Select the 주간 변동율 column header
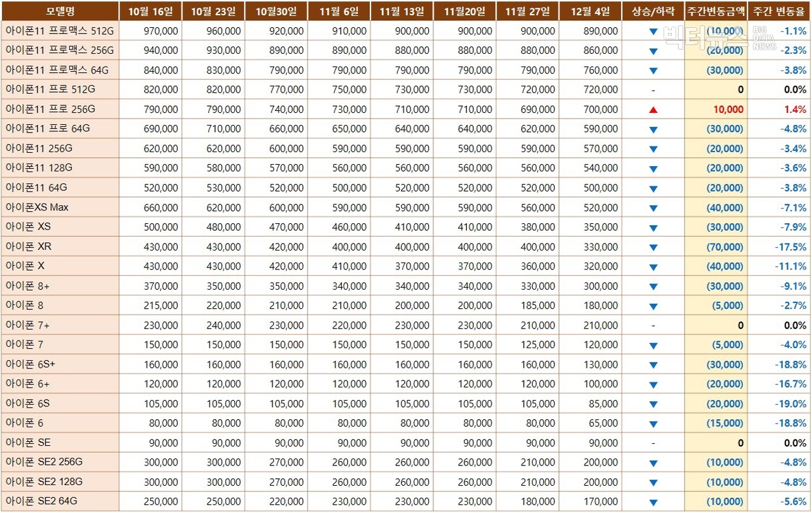 [x=779, y=11]
